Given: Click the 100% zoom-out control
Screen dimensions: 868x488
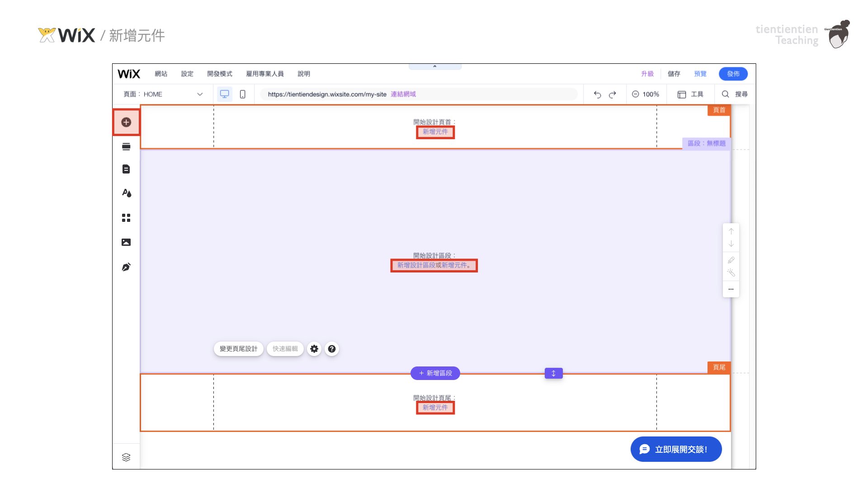Looking at the screenshot, I should point(646,94).
